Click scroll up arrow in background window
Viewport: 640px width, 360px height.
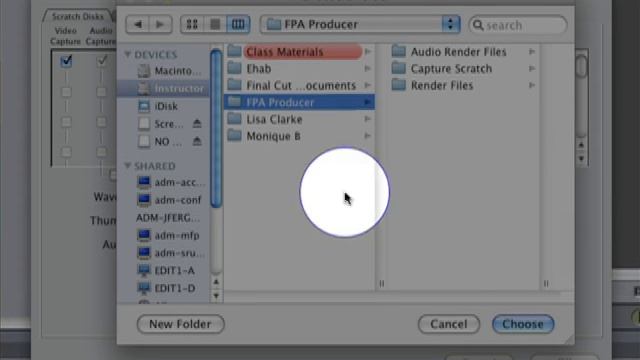point(581,145)
